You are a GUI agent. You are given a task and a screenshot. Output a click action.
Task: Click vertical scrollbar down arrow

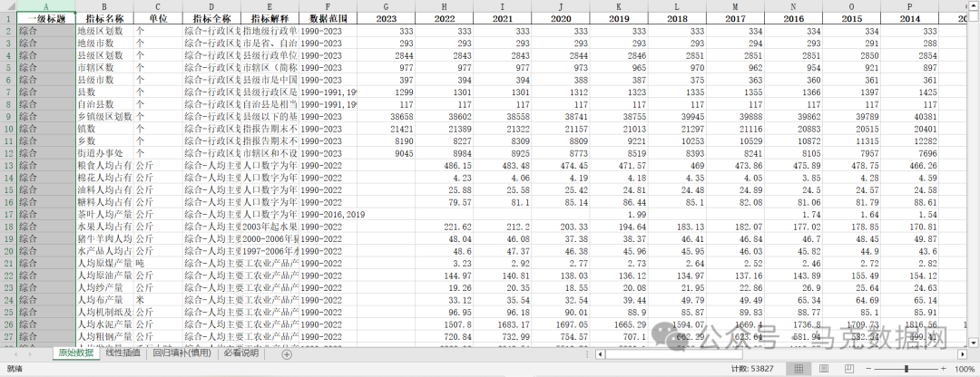973,342
